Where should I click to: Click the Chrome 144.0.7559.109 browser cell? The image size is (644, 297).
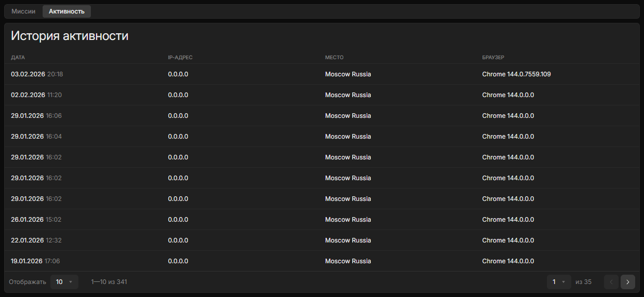(516, 74)
